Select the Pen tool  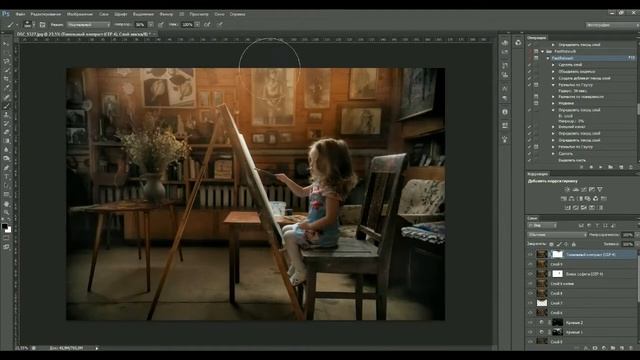coord(6,168)
